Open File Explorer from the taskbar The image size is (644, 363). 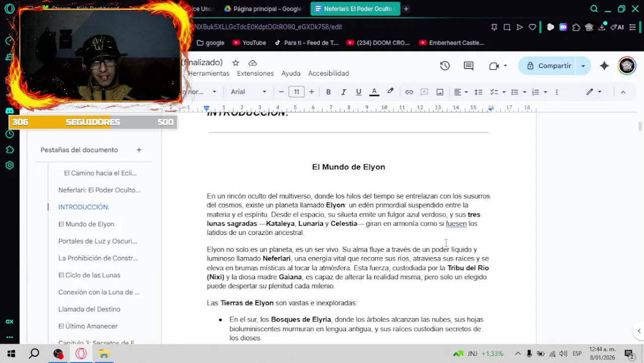pos(104,353)
